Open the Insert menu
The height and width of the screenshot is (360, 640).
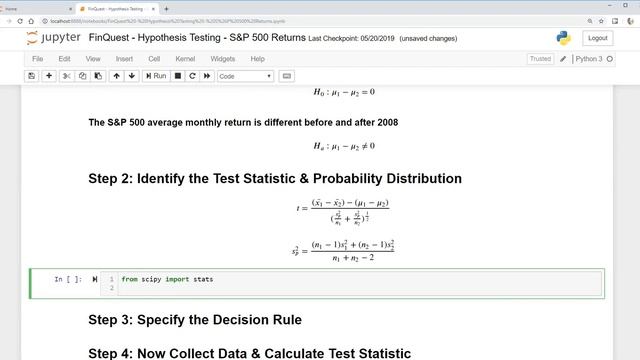pyautogui.click(x=124, y=59)
